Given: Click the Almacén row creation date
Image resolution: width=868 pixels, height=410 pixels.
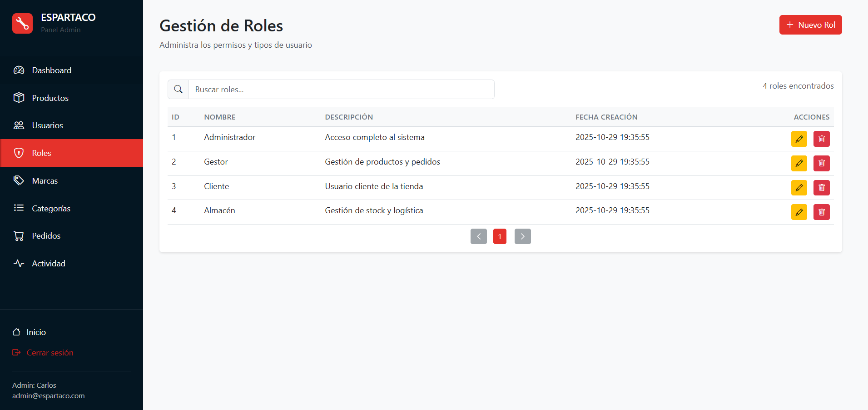Looking at the screenshot, I should click(x=612, y=210).
